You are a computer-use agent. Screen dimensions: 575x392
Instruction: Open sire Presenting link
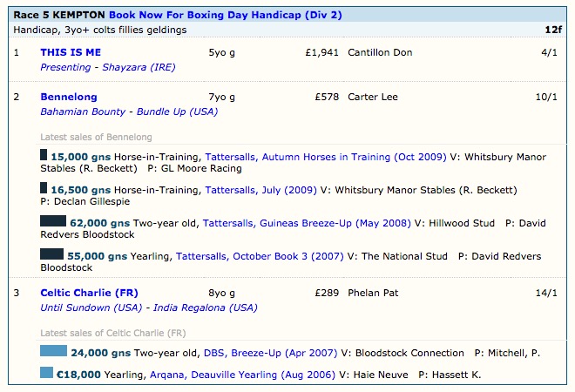click(x=65, y=67)
